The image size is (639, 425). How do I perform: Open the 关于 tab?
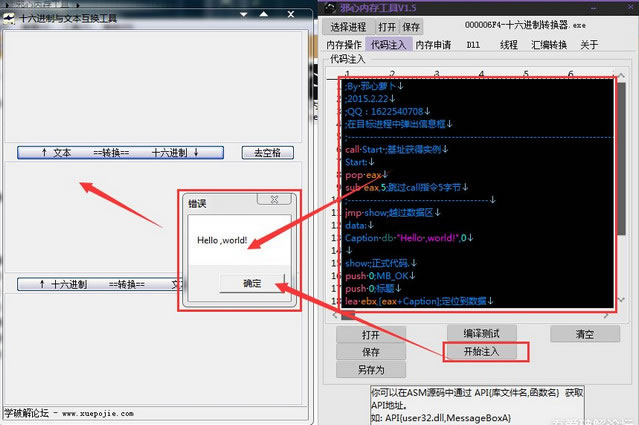[x=589, y=45]
